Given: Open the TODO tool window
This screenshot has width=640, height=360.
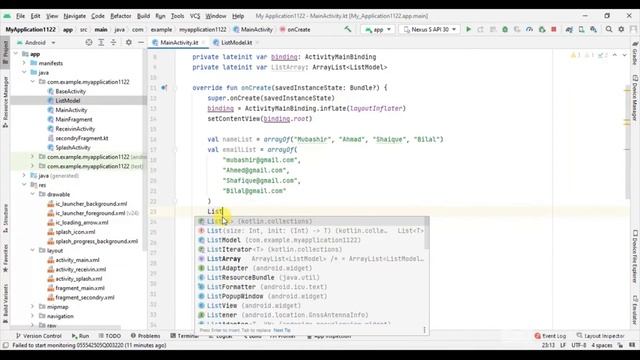Looking at the screenshot, I should pyautogui.click(x=110, y=336).
